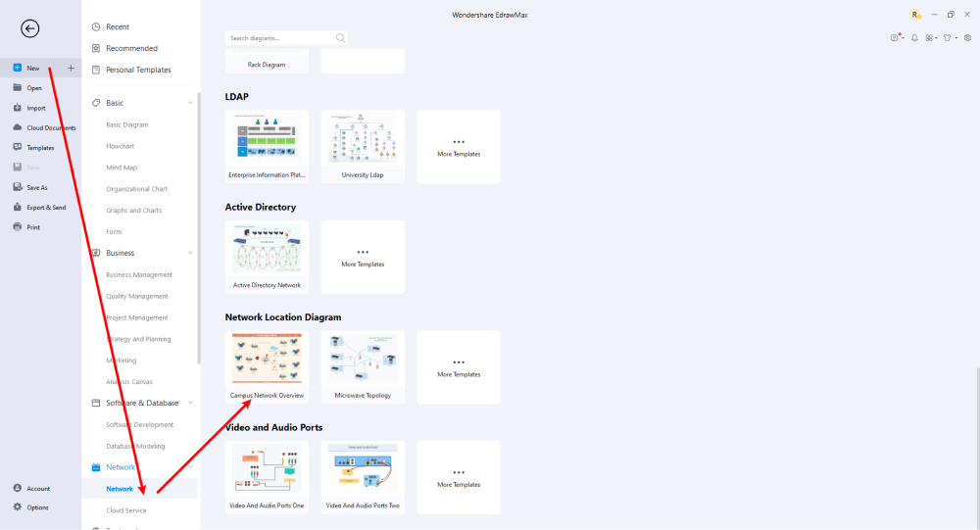
Task: Click the Export & Send icon
Action: (17, 207)
